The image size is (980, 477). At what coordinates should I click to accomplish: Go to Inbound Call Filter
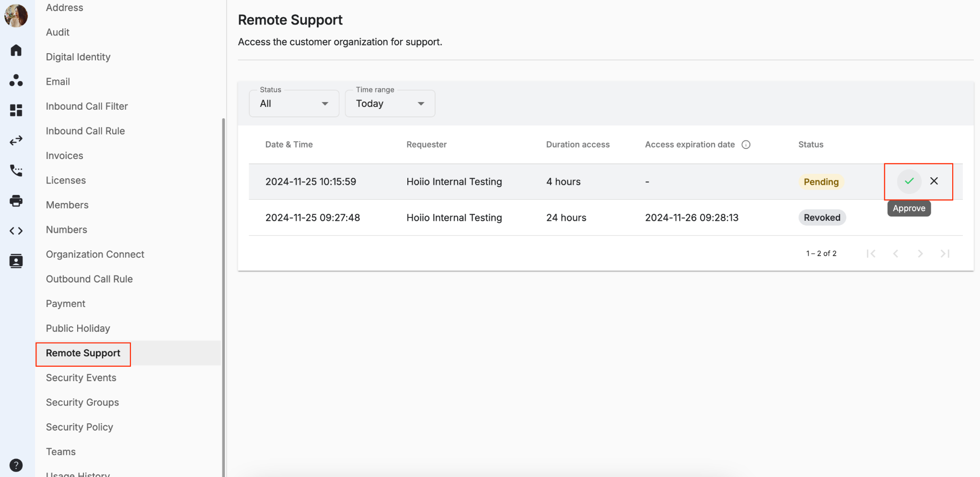click(x=87, y=106)
